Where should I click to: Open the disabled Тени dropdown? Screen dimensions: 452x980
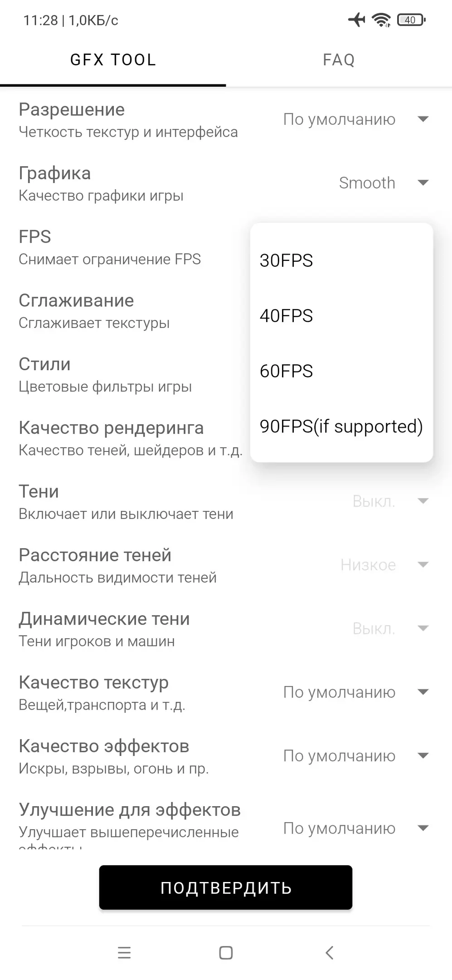point(423,501)
